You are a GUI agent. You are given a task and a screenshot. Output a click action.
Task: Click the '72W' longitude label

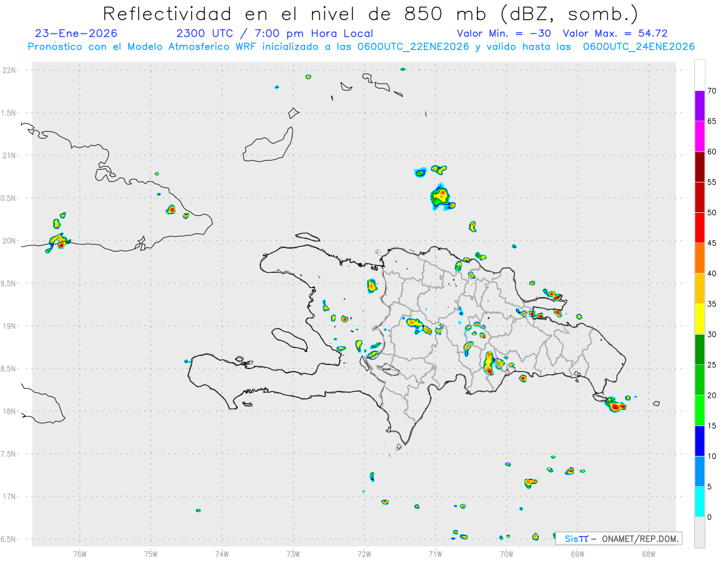tap(364, 554)
